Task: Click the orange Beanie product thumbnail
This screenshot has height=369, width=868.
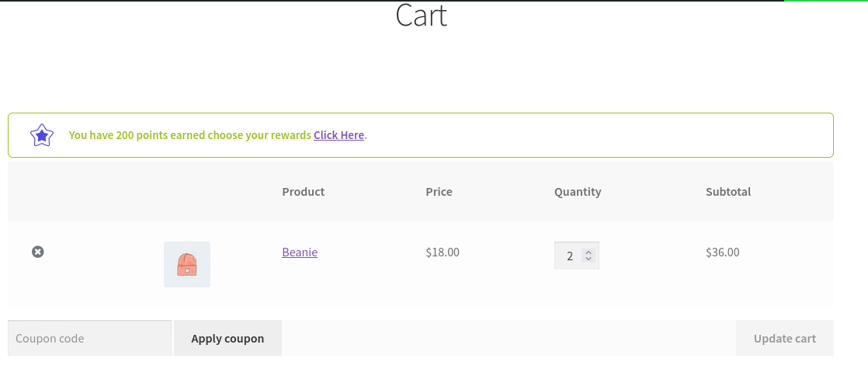Action: [x=187, y=264]
